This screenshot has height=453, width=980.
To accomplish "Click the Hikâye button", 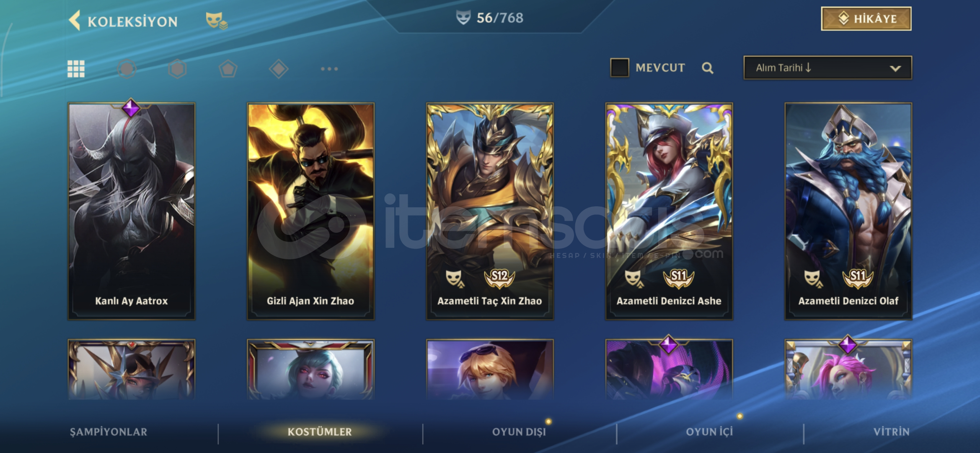I will pos(866,18).
